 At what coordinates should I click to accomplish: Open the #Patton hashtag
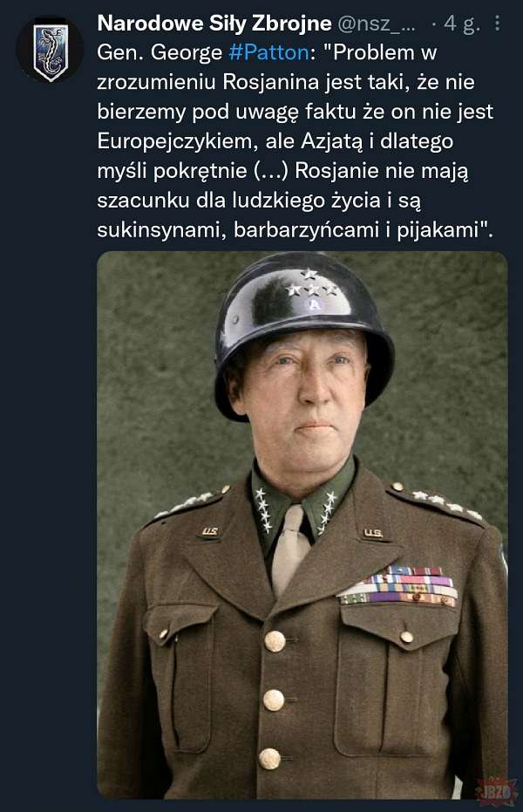click(269, 53)
